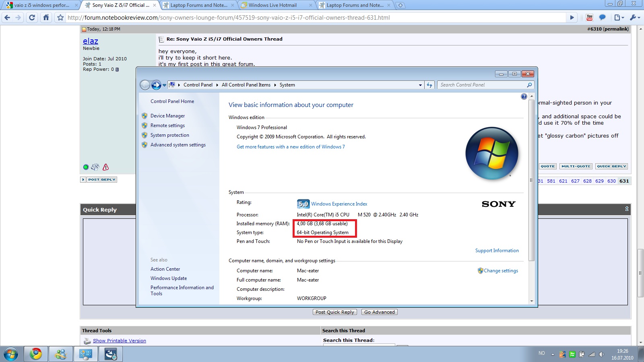Go to thread page 630

coord(611,181)
